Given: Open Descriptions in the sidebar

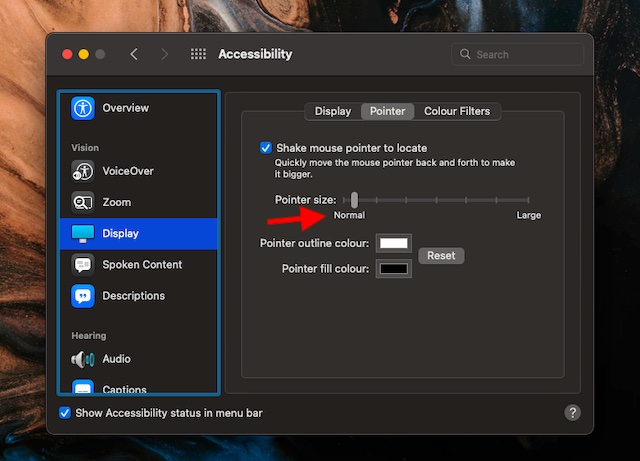Looking at the screenshot, I should click(138, 296).
